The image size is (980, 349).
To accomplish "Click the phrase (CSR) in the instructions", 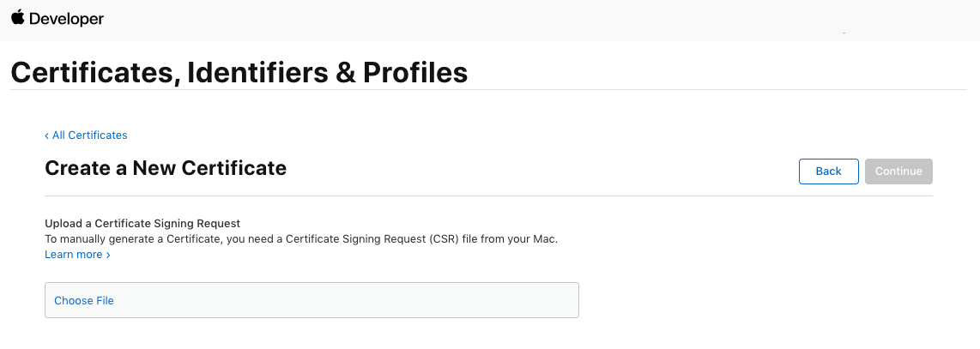I will (445, 239).
